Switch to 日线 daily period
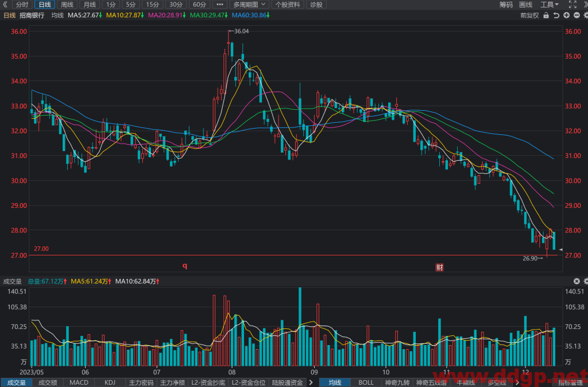This screenshot has width=588, height=387. point(45,5)
